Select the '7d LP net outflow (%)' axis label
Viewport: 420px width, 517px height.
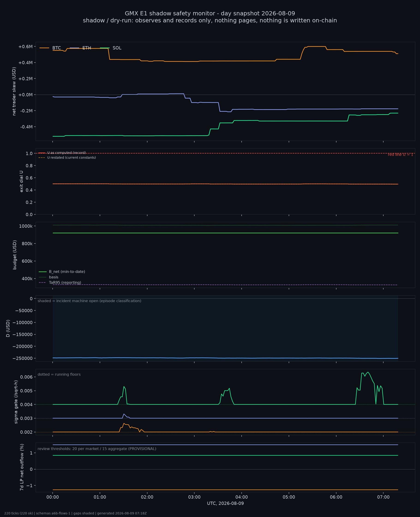pyautogui.click(x=22, y=467)
